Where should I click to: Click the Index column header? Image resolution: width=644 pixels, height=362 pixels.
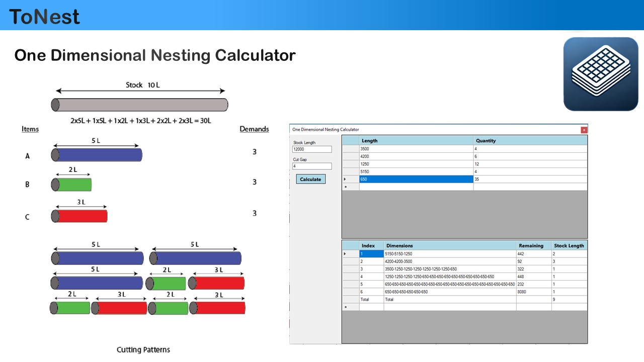(x=371, y=246)
